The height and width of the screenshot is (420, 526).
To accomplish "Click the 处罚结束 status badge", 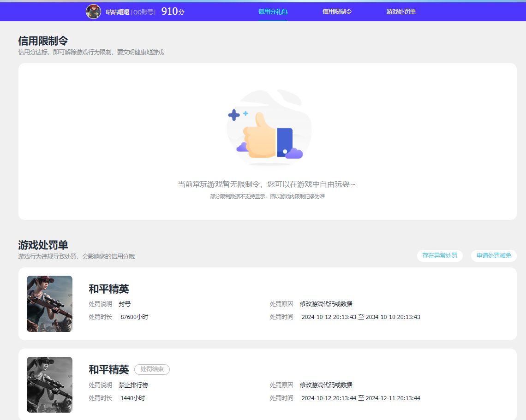I will point(152,369).
